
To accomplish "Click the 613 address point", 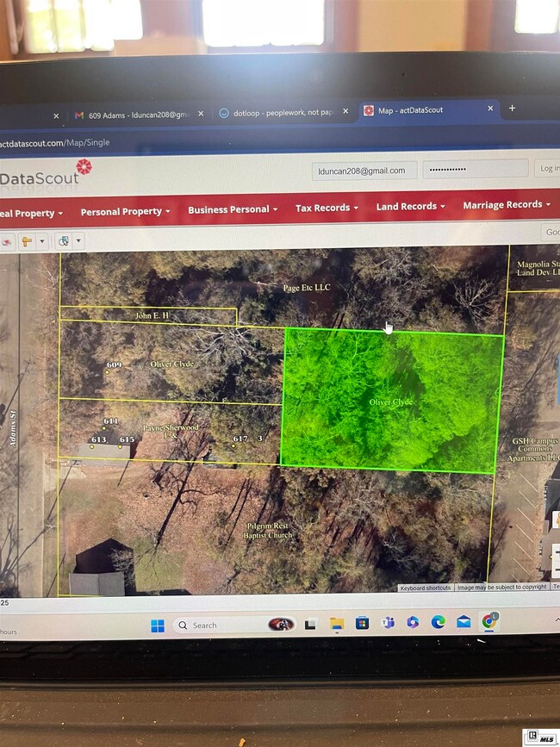I will point(91,446).
